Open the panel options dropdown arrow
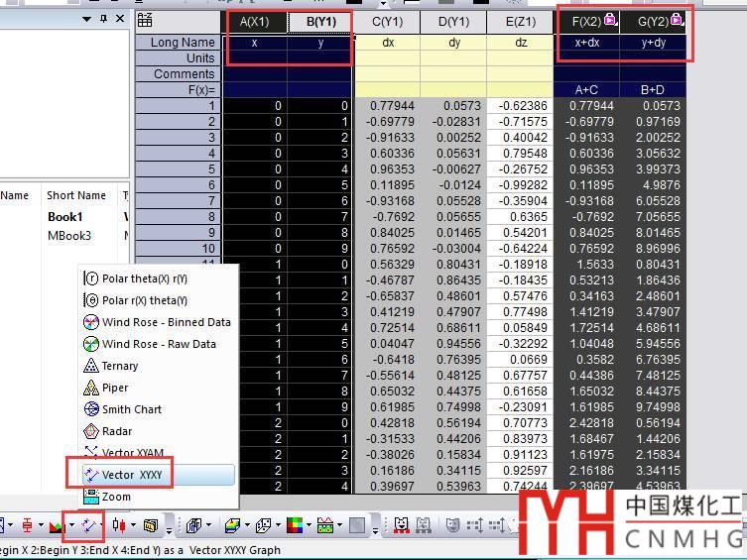Image resolution: width=747 pixels, height=560 pixels. [88, 19]
